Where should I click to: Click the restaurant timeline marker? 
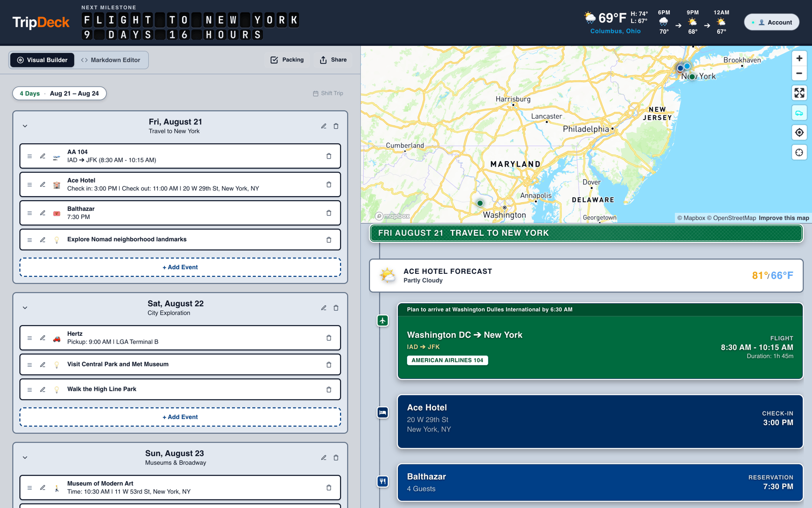pyautogui.click(x=383, y=481)
